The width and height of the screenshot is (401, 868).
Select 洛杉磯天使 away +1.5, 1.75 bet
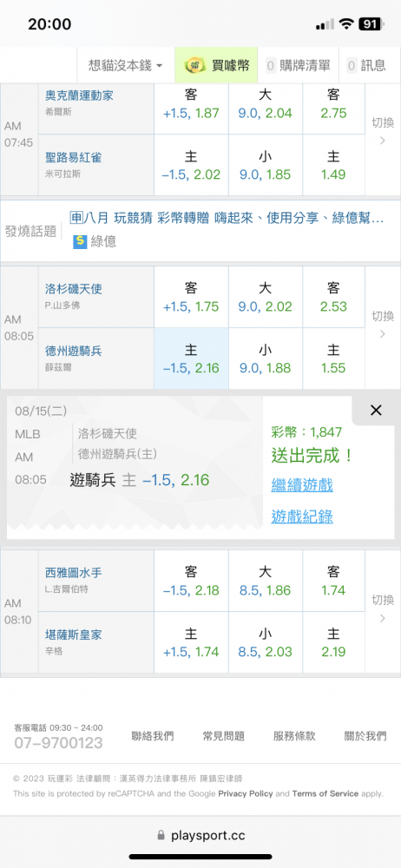[x=191, y=297]
